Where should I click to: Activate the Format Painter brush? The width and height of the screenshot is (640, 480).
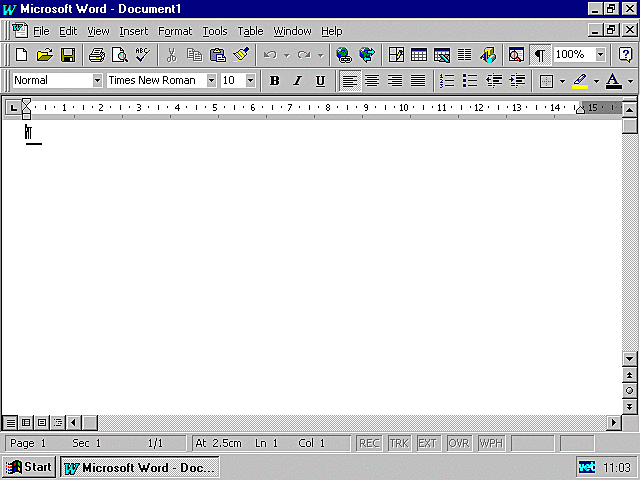(241, 55)
